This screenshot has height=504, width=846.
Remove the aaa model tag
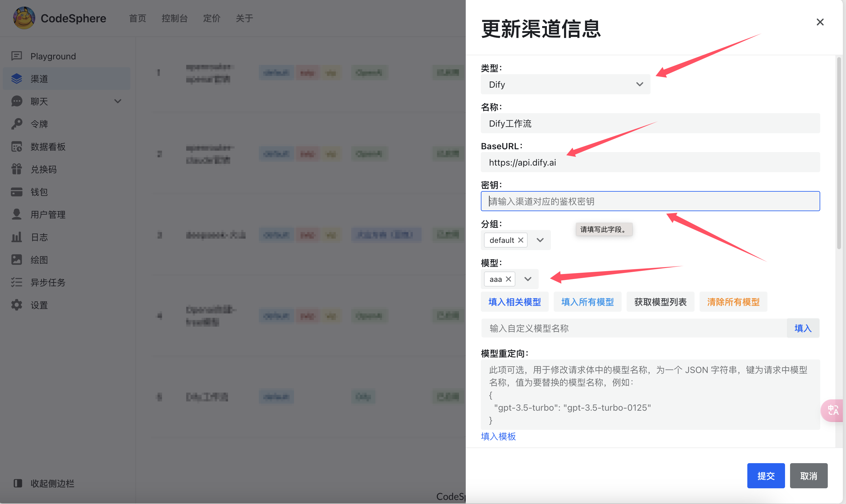[x=508, y=279]
